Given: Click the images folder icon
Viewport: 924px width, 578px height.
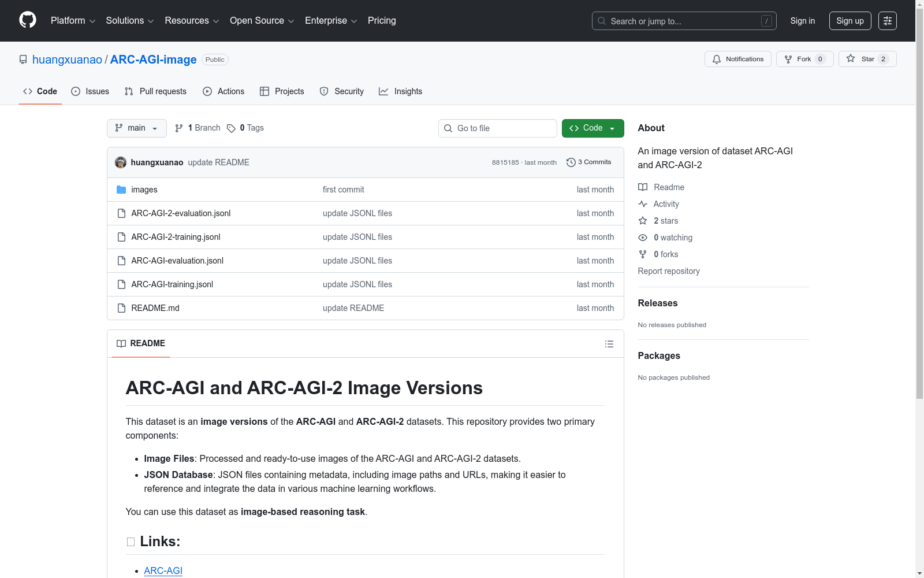Looking at the screenshot, I should [x=121, y=190].
